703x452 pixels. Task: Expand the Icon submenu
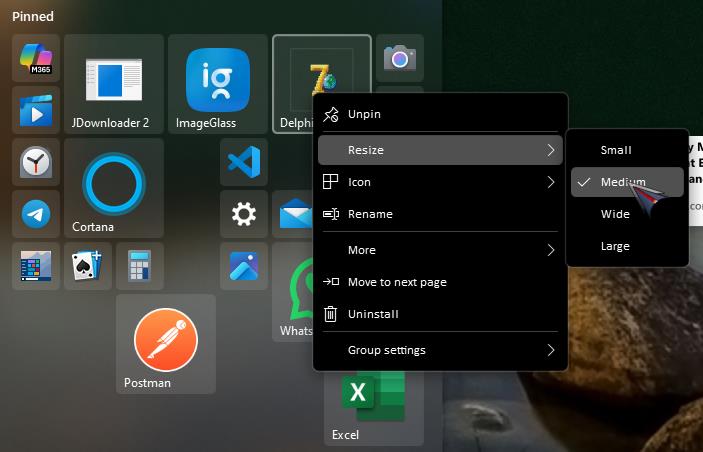(440, 182)
